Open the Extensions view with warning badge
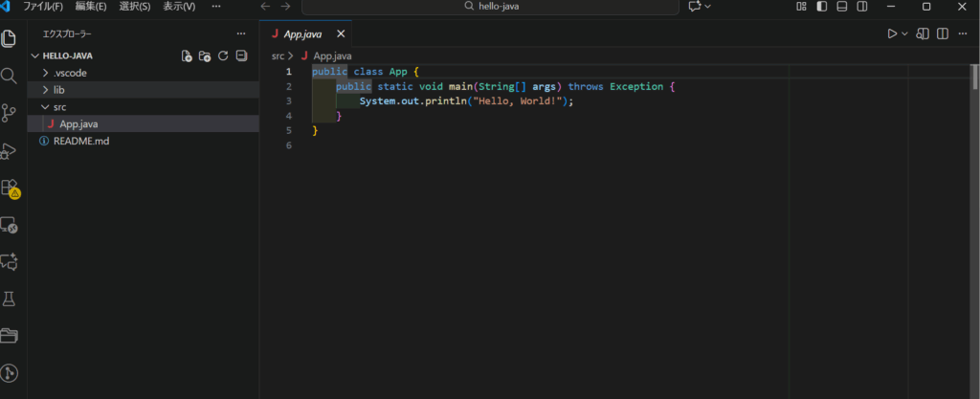This screenshot has width=980, height=399. click(x=10, y=188)
